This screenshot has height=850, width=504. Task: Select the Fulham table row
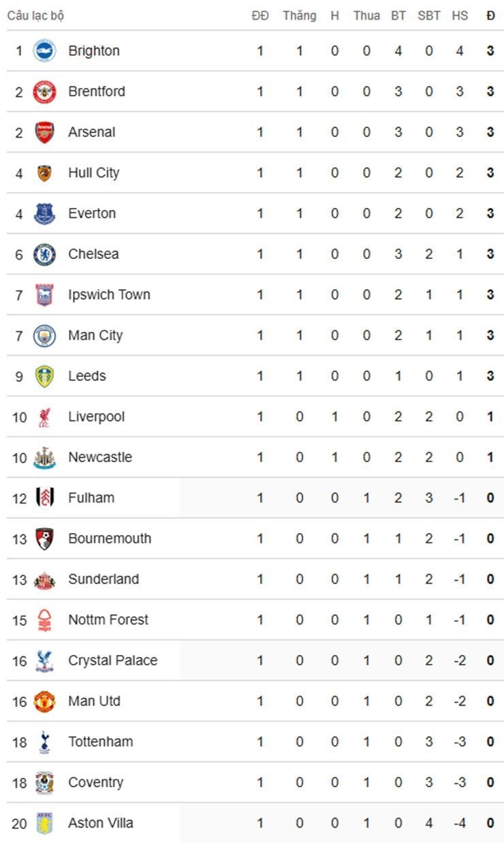(x=255, y=498)
